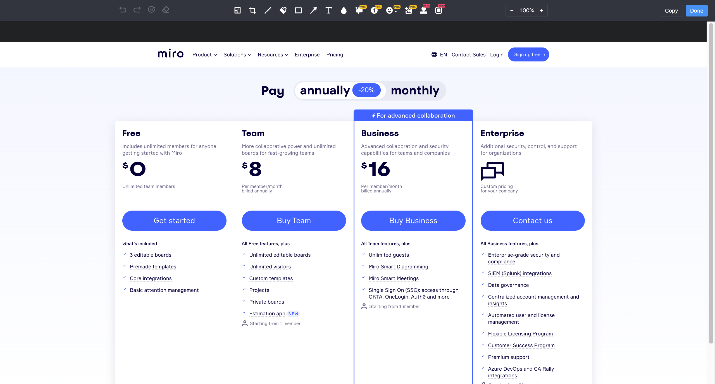Click the Get started button on Free plan
This screenshot has width=715, height=384.
pyautogui.click(x=174, y=221)
